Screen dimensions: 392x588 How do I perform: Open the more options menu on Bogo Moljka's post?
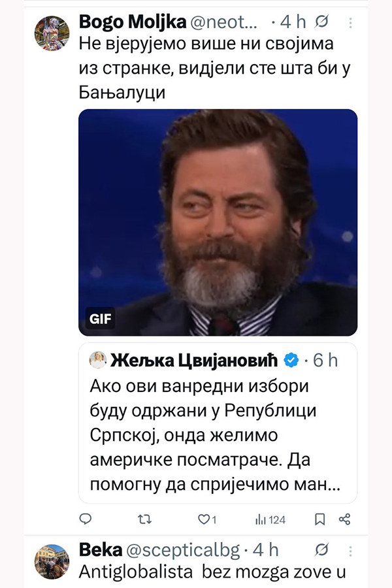pyautogui.click(x=350, y=22)
